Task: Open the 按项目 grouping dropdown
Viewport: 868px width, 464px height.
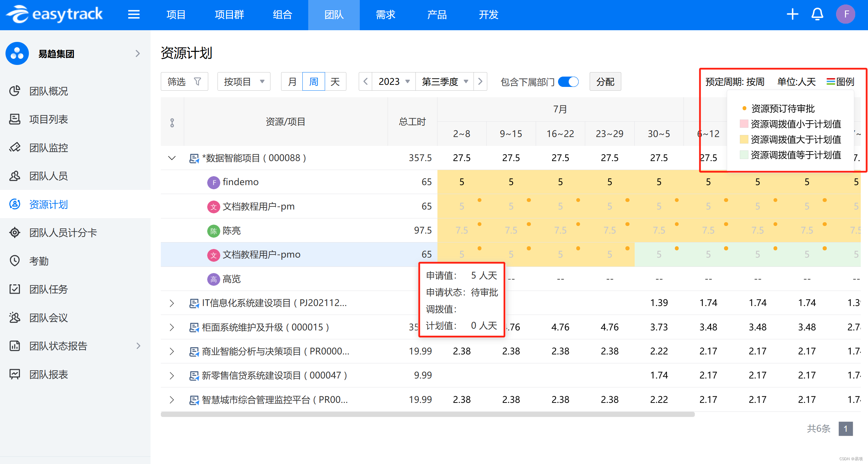Action: 244,82
